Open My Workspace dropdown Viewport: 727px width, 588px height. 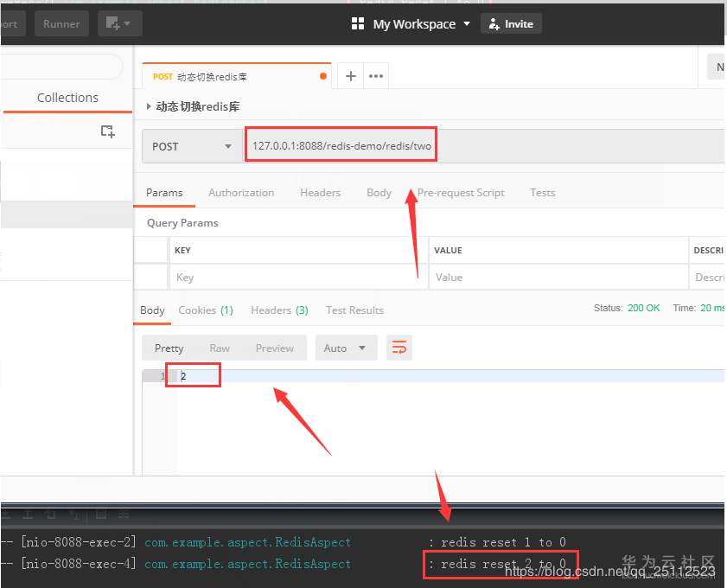(421, 23)
